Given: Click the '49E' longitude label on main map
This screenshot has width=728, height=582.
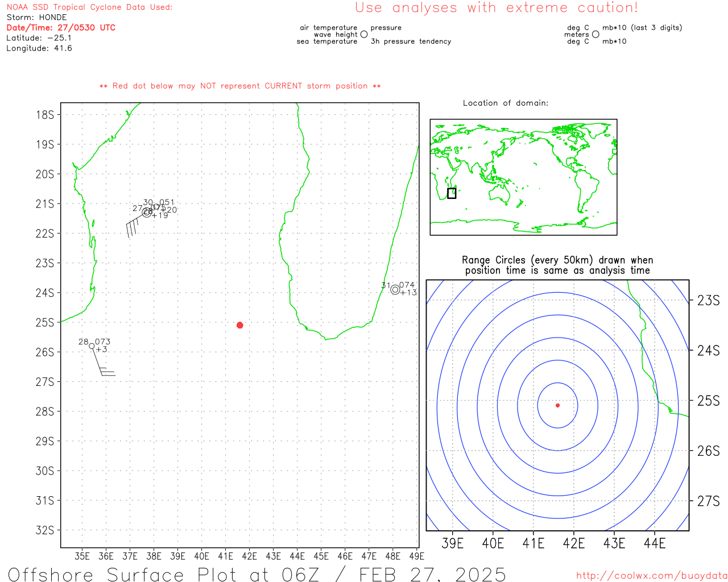Looking at the screenshot, I should coord(417,556).
